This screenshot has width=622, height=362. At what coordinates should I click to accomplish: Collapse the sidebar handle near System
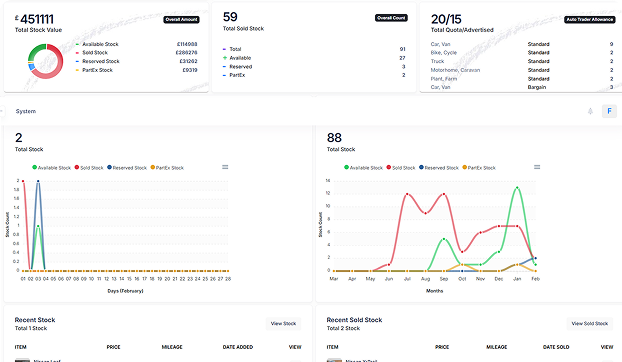coord(2,111)
